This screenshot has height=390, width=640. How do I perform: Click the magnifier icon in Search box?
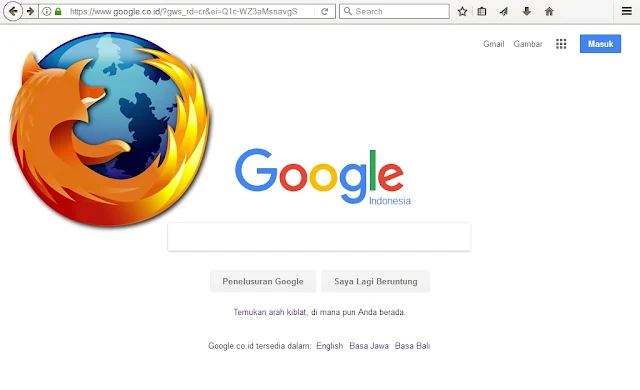[x=348, y=11]
